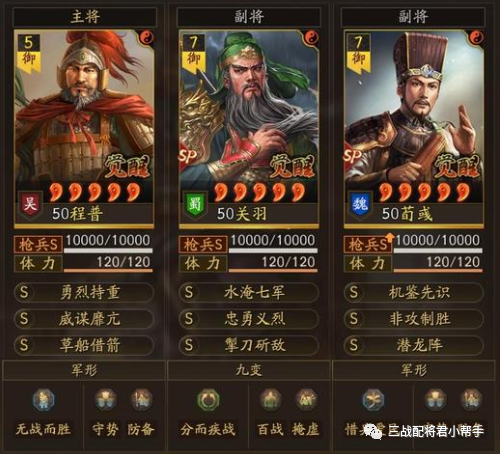
Task: Click the 无战而胜 formation icon
Action: (x=43, y=399)
